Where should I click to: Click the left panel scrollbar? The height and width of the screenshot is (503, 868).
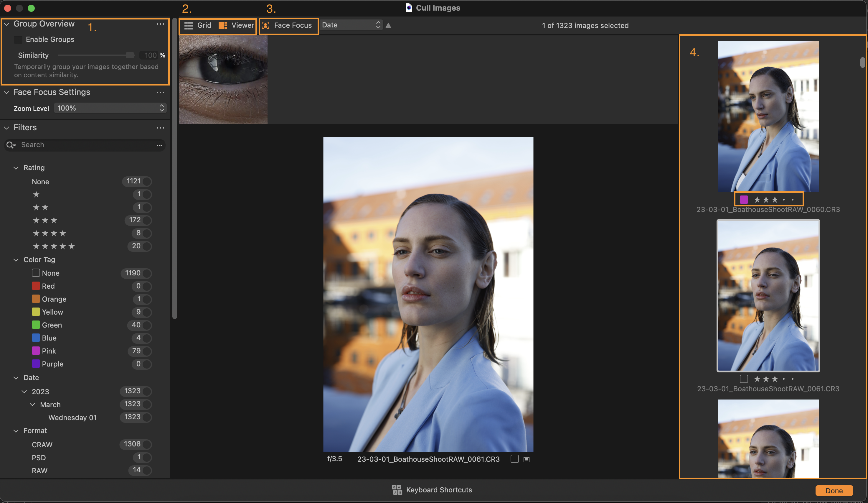[174, 169]
